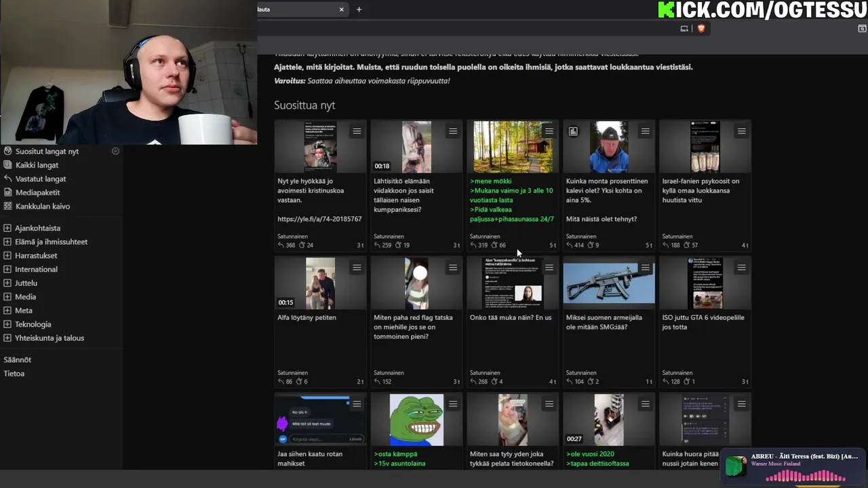Open Suositut langat nyt in sidebar
868x488 pixels.
point(47,151)
